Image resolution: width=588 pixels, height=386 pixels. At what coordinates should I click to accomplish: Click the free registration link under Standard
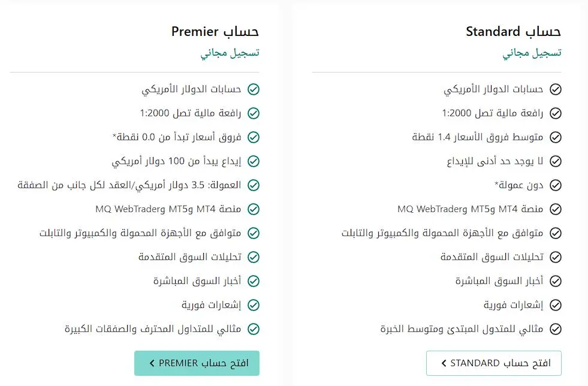[x=532, y=53]
